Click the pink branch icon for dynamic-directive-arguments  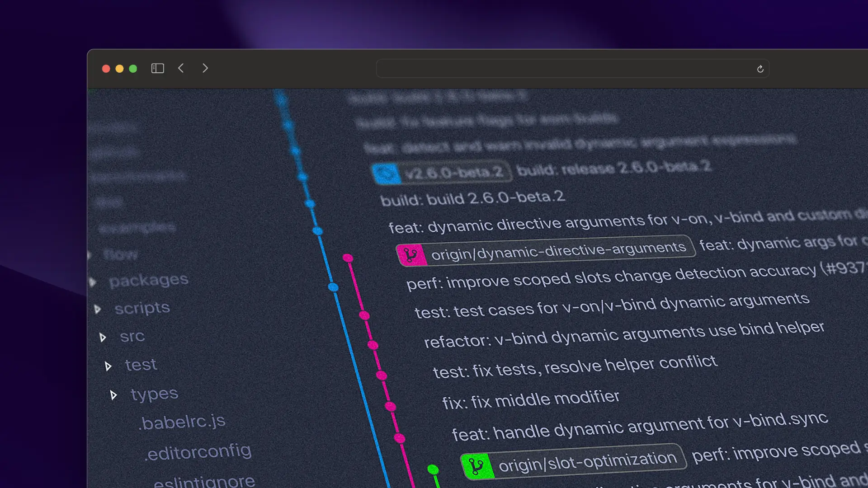tap(411, 255)
